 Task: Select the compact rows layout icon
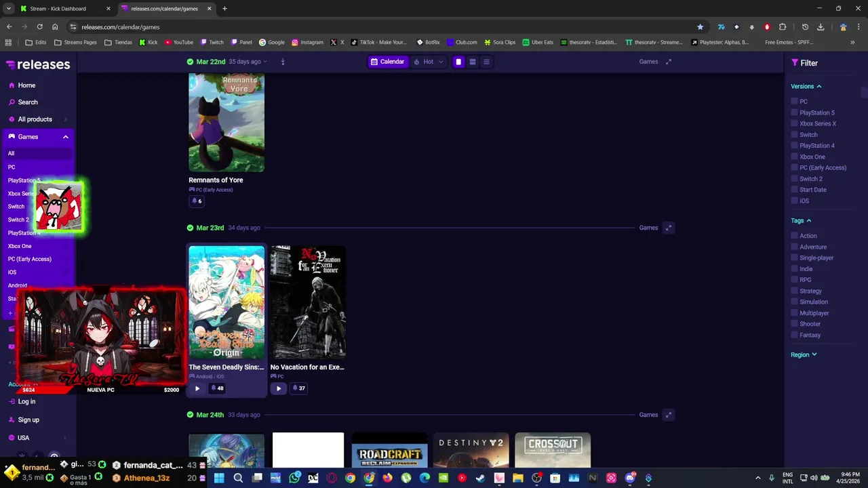click(x=473, y=62)
